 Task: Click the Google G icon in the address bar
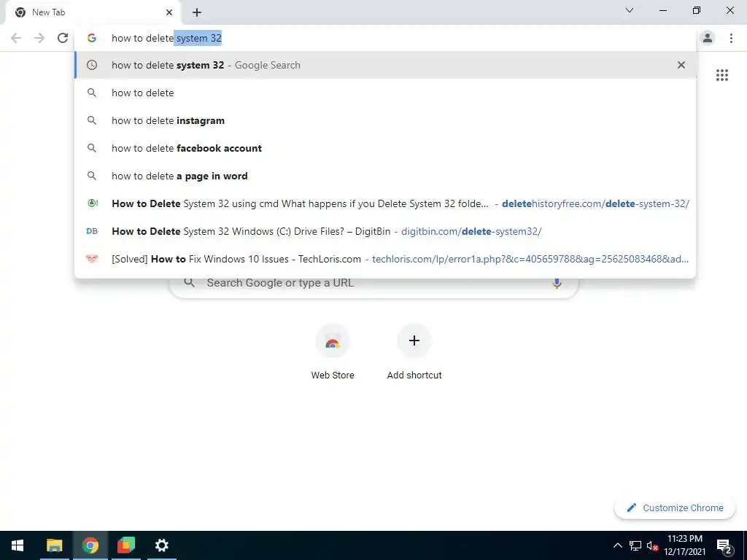click(x=92, y=38)
